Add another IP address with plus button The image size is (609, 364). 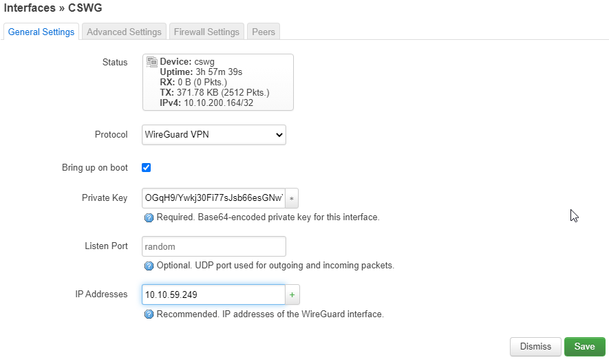pyautogui.click(x=292, y=295)
